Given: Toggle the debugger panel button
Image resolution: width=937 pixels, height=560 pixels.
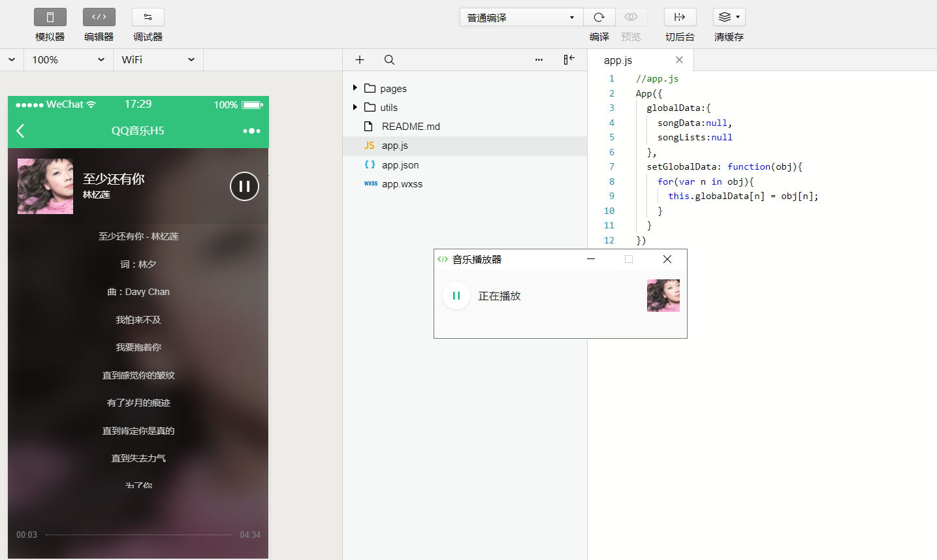Looking at the screenshot, I should (x=148, y=17).
